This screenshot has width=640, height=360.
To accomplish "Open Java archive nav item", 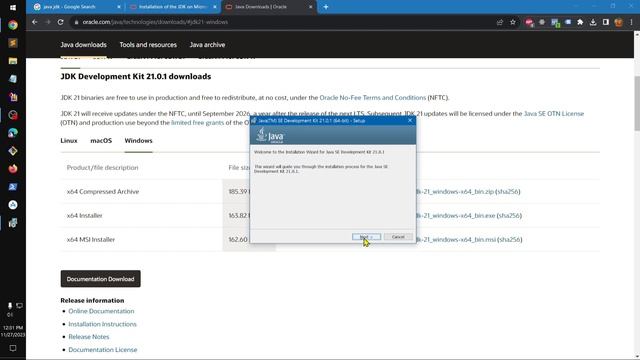I will [207, 45].
